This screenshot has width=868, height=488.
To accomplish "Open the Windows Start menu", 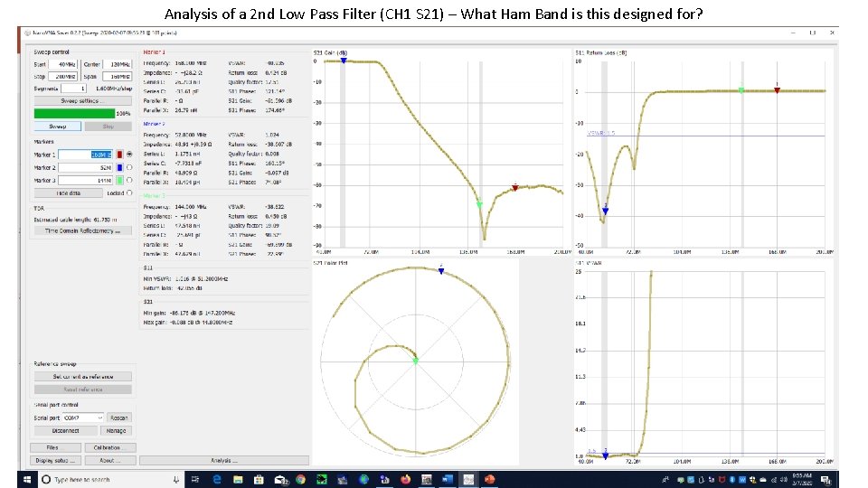I will point(26,479).
